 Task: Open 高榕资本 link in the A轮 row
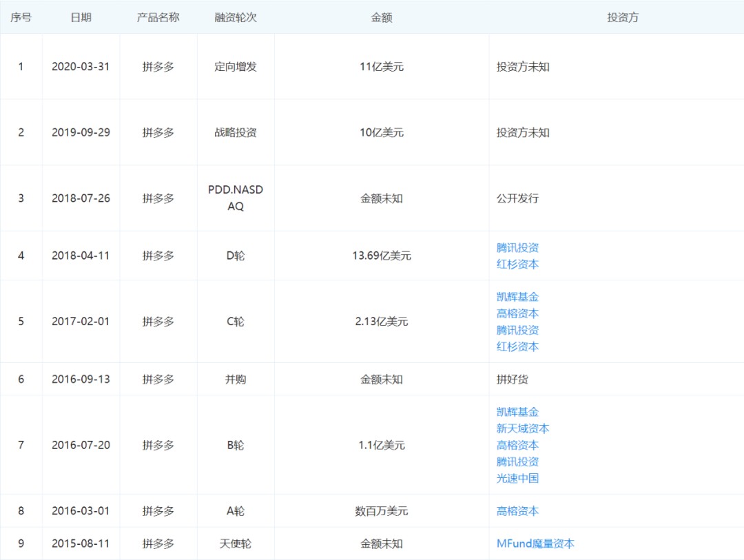pos(517,511)
